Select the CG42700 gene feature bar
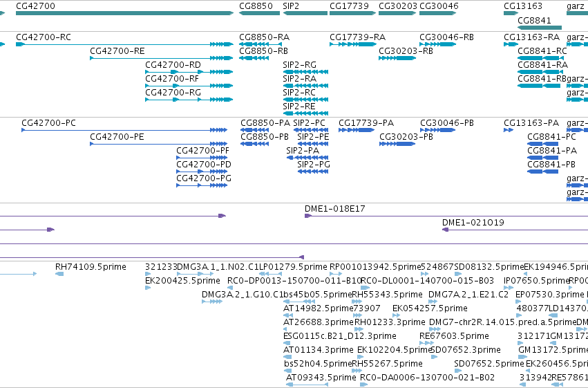 coord(124,13)
